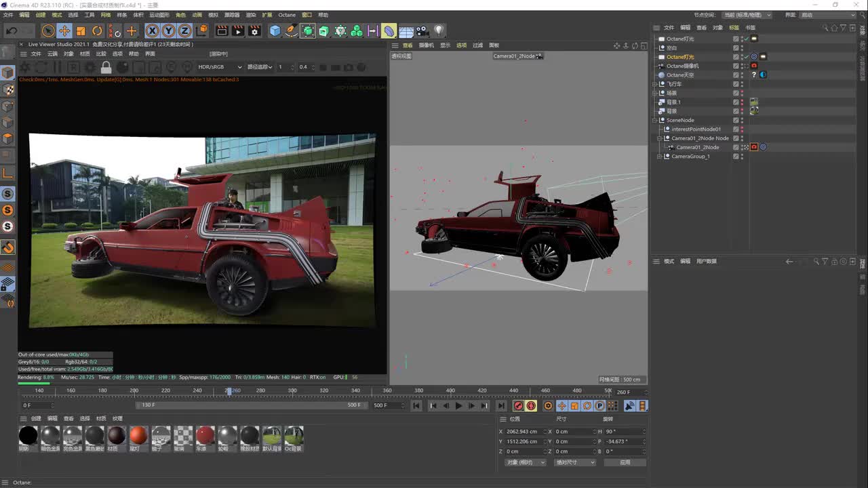Image resolution: width=868 pixels, height=488 pixels.
Task: Open the HDR/sRGB dropdown
Action: [220, 67]
